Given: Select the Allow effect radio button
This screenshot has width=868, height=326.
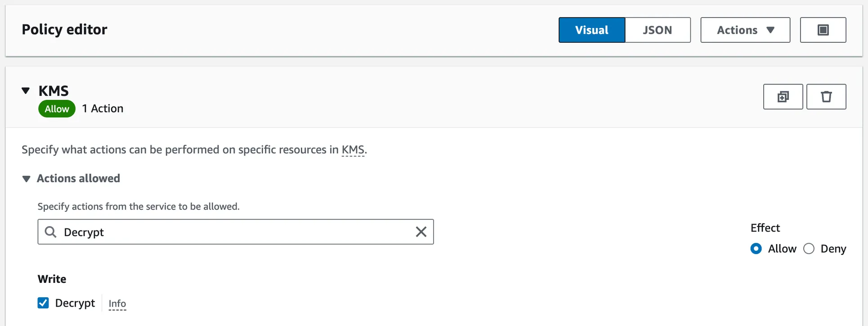Looking at the screenshot, I should [756, 249].
